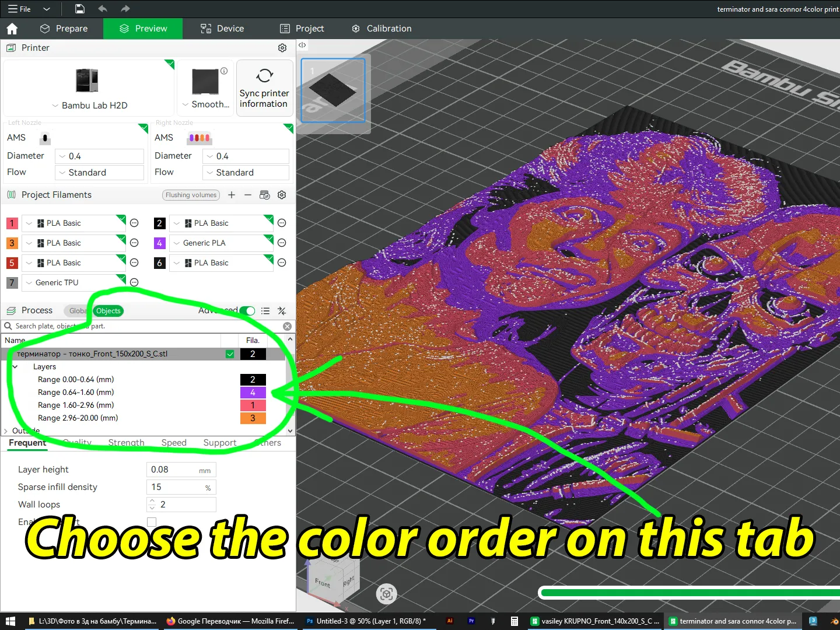840x630 pixels.
Task: Click the Undo arrow icon
Action: point(103,9)
